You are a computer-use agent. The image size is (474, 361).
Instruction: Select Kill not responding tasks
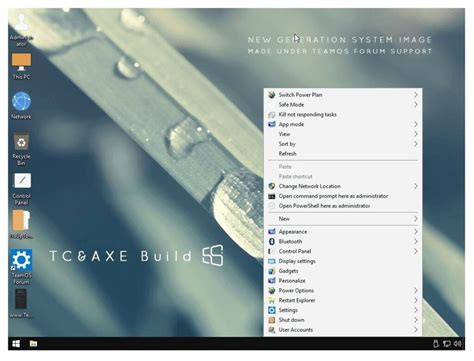click(x=343, y=114)
